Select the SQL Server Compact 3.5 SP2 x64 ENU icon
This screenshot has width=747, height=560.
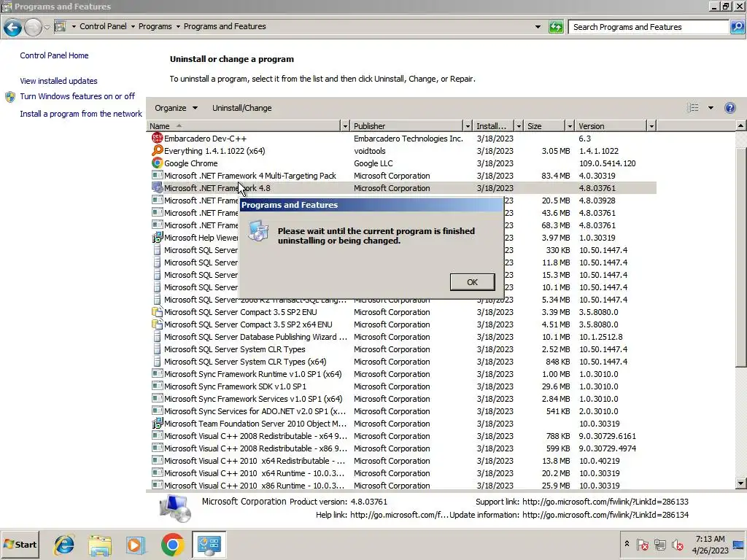point(158,324)
